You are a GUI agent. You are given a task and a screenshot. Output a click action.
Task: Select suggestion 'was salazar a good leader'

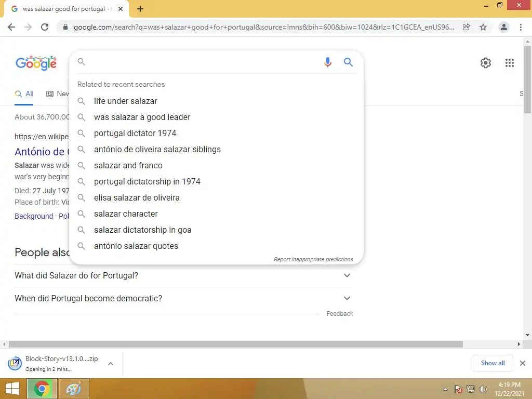[x=216, y=117]
